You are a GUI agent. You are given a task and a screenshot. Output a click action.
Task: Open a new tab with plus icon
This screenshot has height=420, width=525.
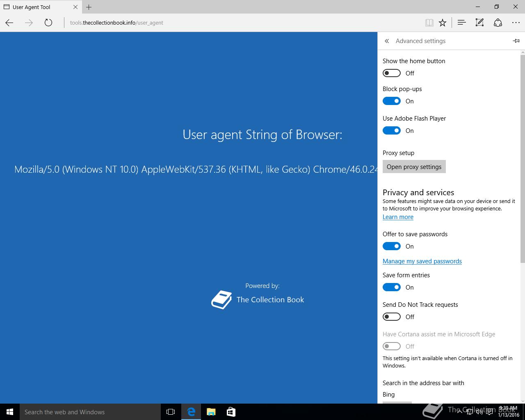click(x=89, y=7)
